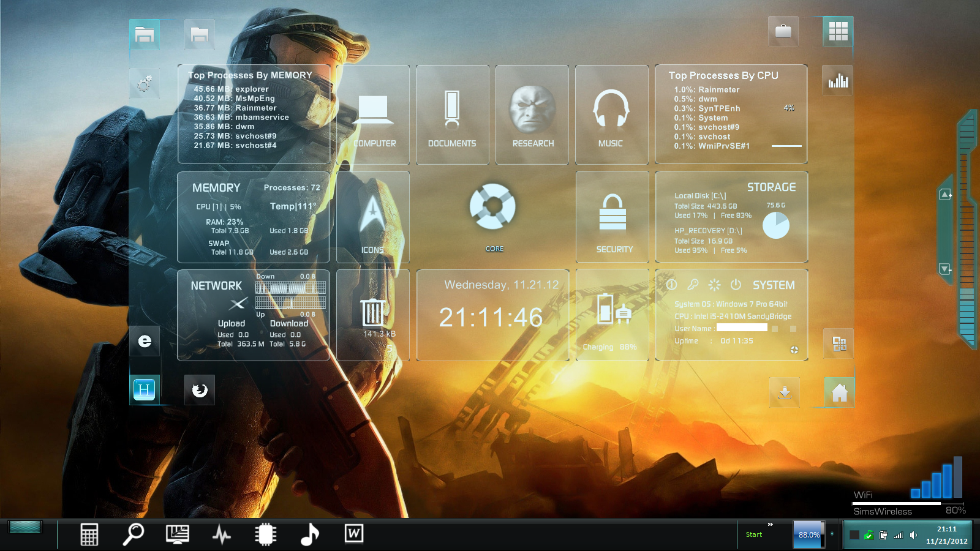Open the RESEARCH face tile

coord(532,114)
